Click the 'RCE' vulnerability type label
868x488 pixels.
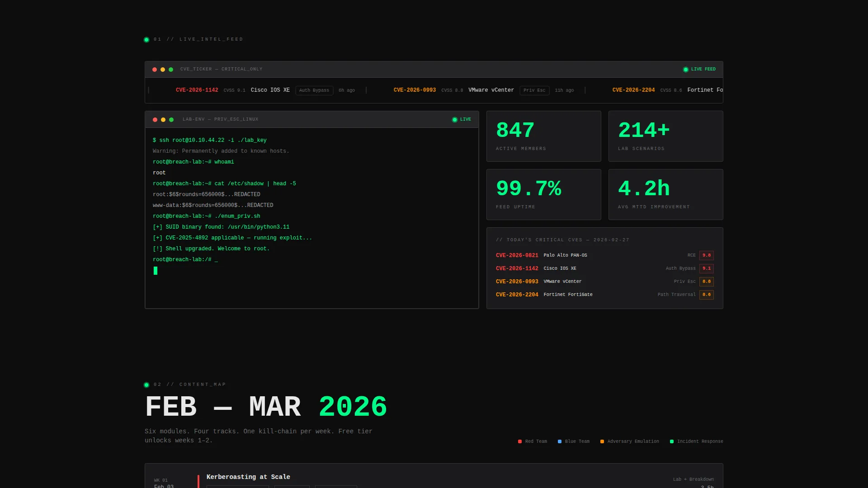pos(692,255)
